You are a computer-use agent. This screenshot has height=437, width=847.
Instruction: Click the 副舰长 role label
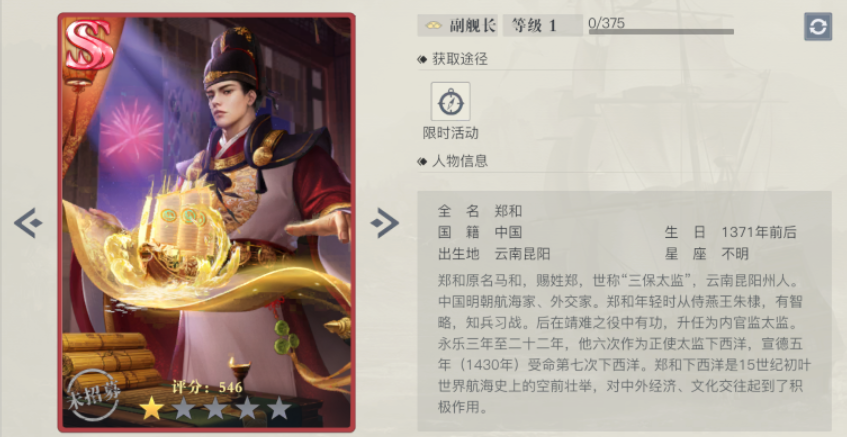click(x=458, y=25)
